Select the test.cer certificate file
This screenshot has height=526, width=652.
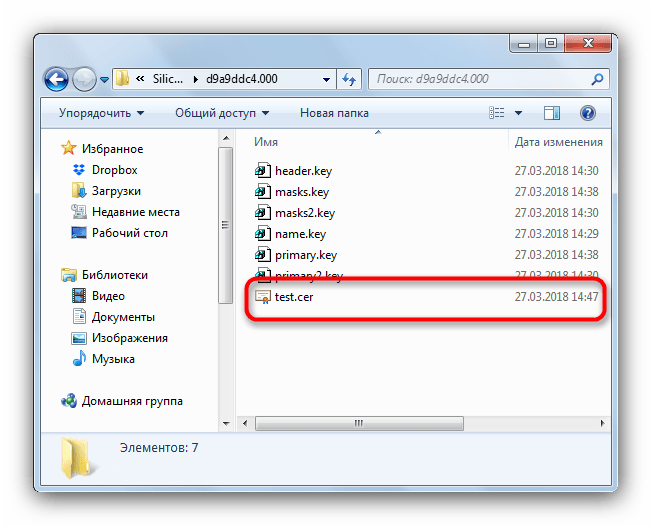(294, 297)
